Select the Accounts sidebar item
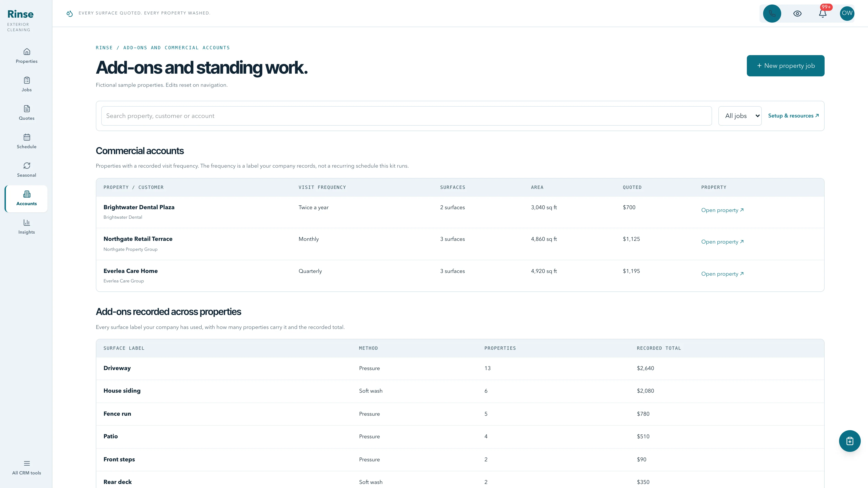 [26, 198]
